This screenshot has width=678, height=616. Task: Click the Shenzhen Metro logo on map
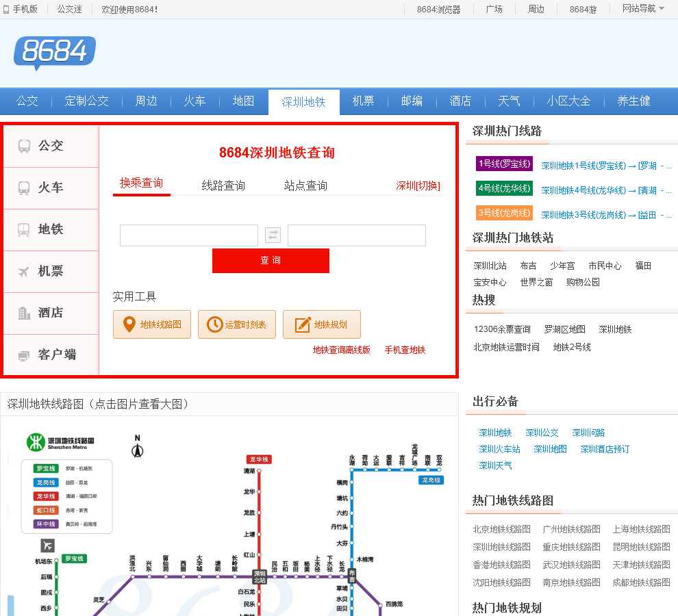click(x=36, y=442)
